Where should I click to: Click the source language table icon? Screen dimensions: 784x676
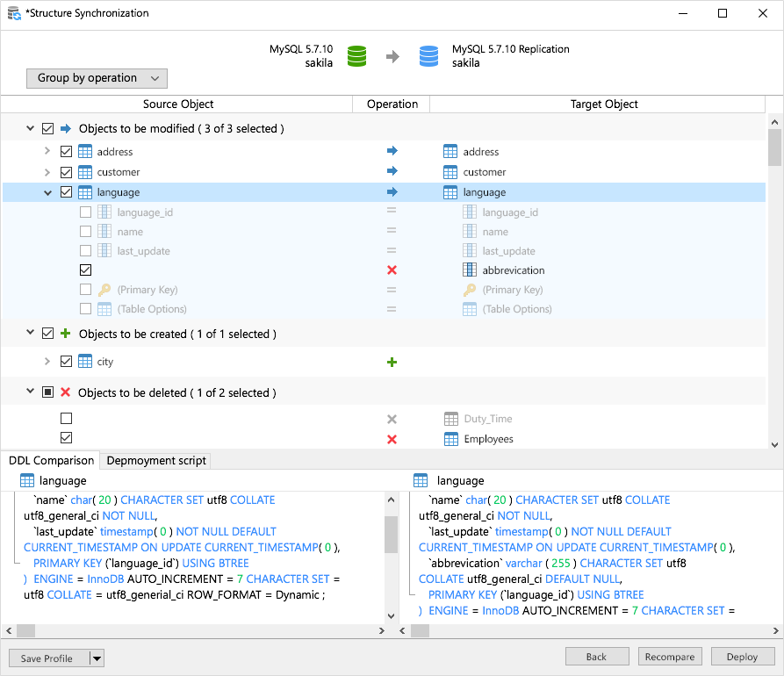pyautogui.click(x=85, y=192)
